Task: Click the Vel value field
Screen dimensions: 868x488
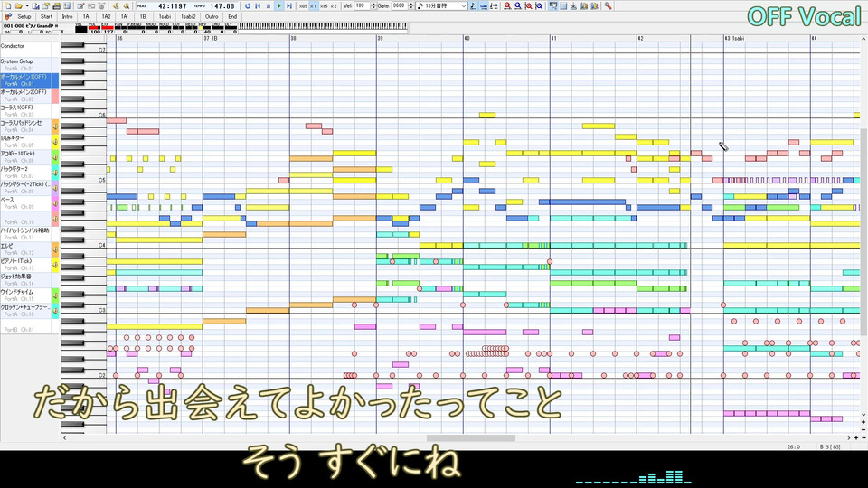Action: (362, 6)
